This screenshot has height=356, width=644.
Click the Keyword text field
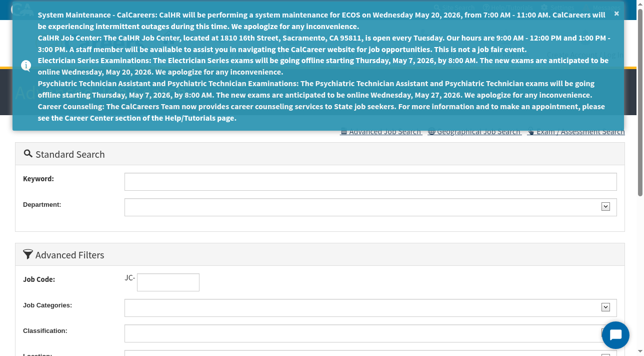[x=370, y=182]
